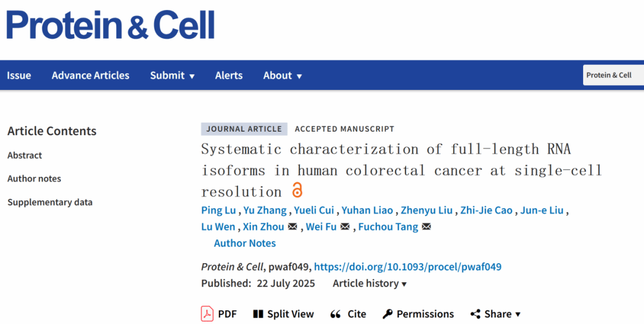The height and width of the screenshot is (324, 644).
Task: Open the Alerts menu item
Action: click(x=229, y=76)
